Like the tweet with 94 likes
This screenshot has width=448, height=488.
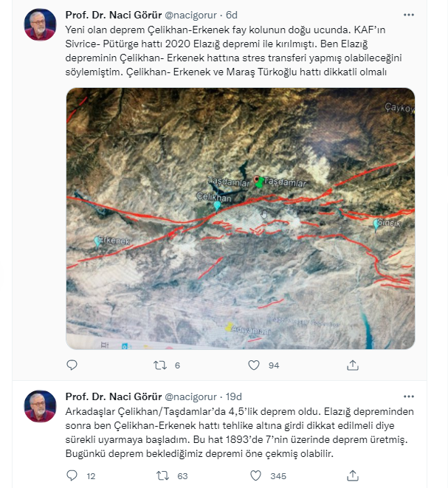(254, 365)
